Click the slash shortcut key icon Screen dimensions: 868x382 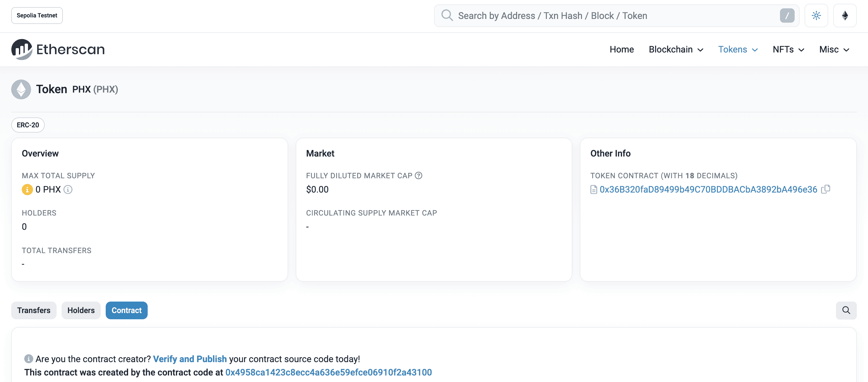[787, 16]
